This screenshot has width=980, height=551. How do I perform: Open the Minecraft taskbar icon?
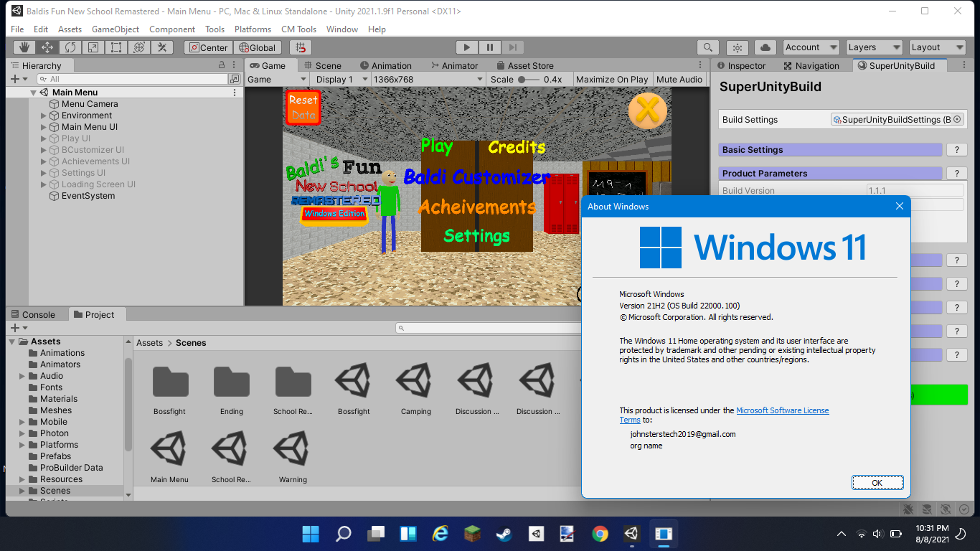tap(471, 534)
